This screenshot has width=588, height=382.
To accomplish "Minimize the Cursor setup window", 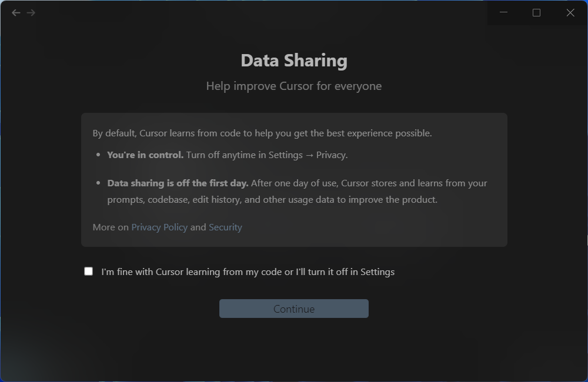I will [504, 12].
